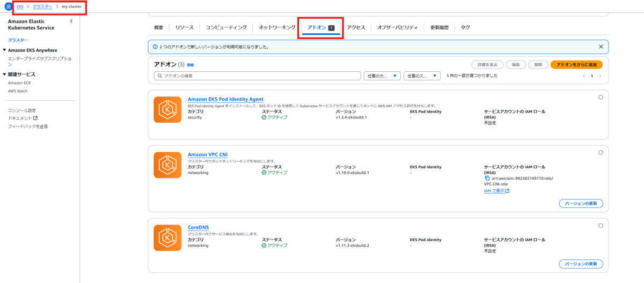
Task: Click the 情報 link beside アドオン heading
Action: [x=190, y=64]
